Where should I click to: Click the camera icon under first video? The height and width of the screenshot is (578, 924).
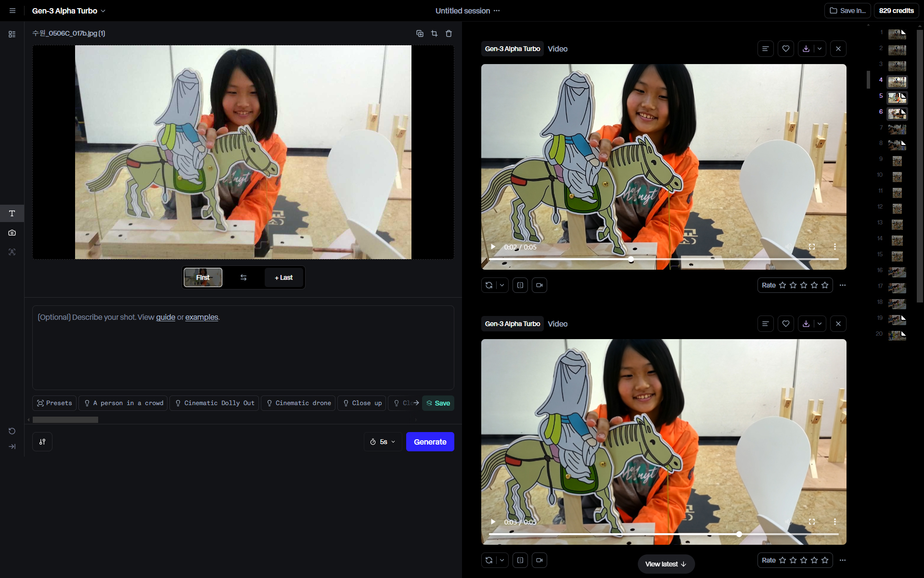coord(539,285)
